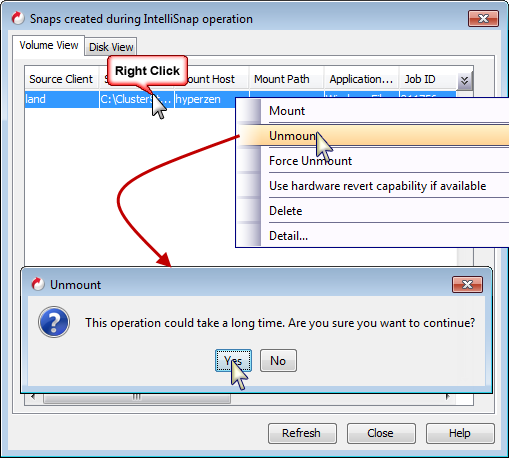Image resolution: width=509 pixels, height=458 pixels.
Task: Sort by Source Client column header
Action: click(61, 79)
